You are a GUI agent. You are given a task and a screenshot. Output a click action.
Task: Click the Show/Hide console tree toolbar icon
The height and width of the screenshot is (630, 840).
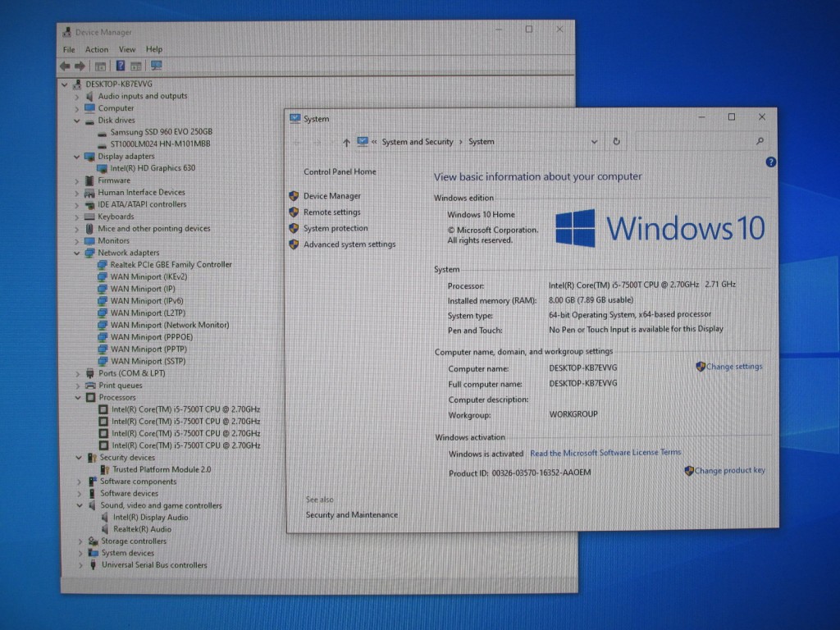click(x=100, y=66)
